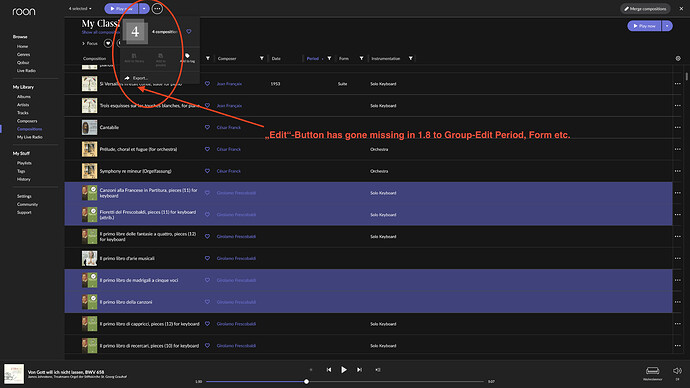Open the '4 selected' dropdown

pyautogui.click(x=80, y=8)
